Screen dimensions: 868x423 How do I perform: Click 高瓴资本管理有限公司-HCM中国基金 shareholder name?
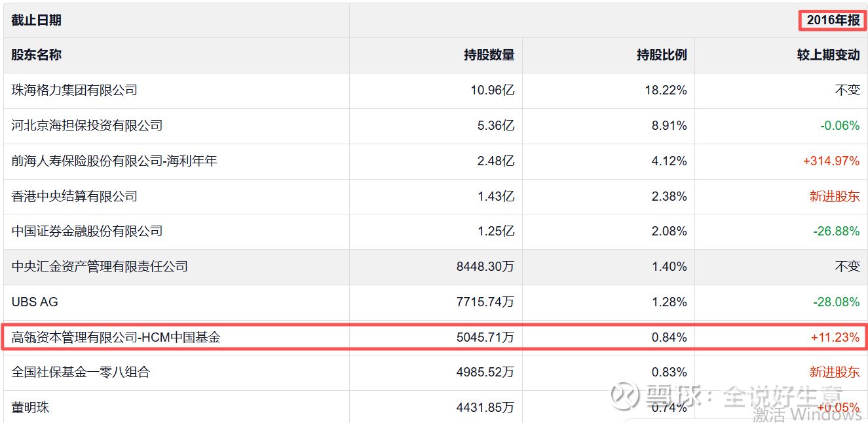click(x=116, y=338)
